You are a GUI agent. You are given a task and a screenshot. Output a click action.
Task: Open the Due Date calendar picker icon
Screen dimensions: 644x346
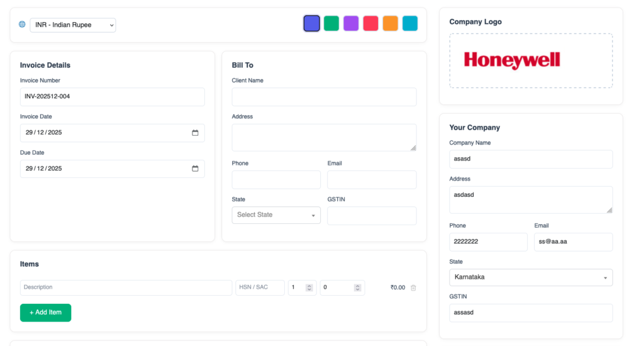pos(195,169)
